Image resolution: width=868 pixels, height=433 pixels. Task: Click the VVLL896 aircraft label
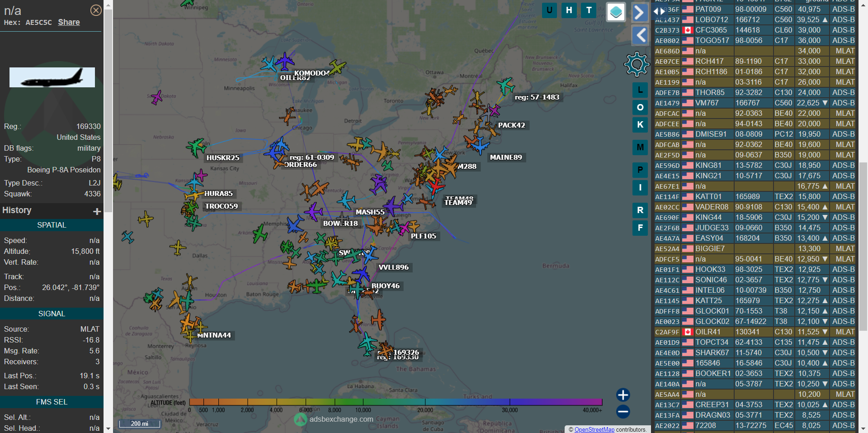click(x=393, y=267)
